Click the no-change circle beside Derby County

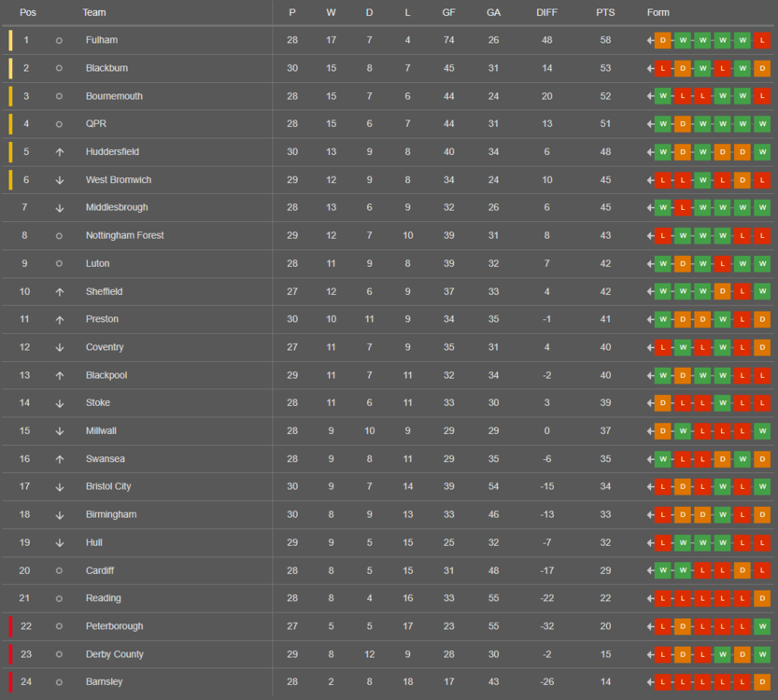pos(59,654)
